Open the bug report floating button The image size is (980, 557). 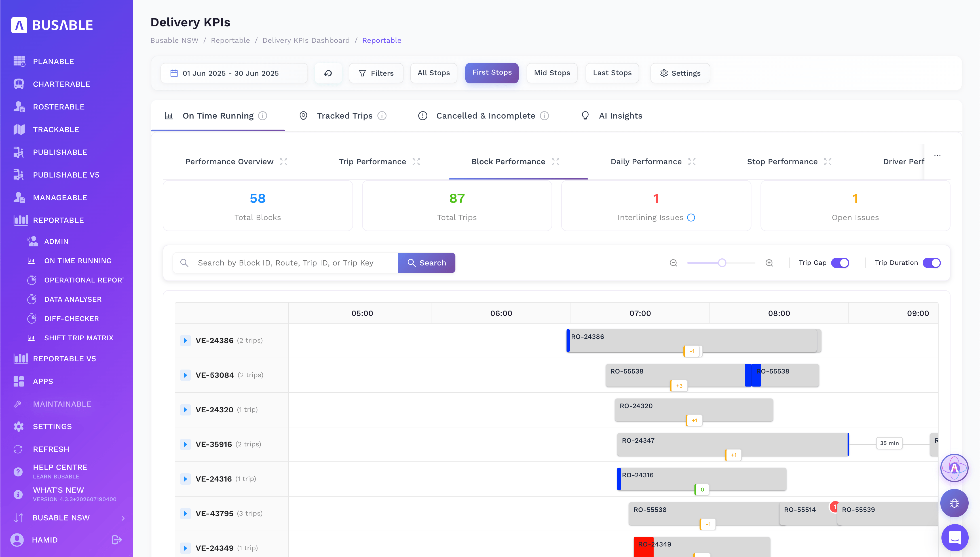click(954, 503)
